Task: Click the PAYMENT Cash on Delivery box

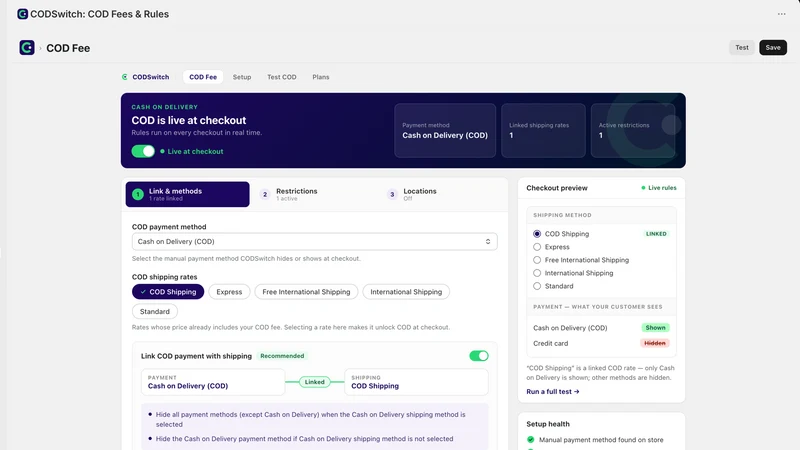Action: click(x=213, y=382)
